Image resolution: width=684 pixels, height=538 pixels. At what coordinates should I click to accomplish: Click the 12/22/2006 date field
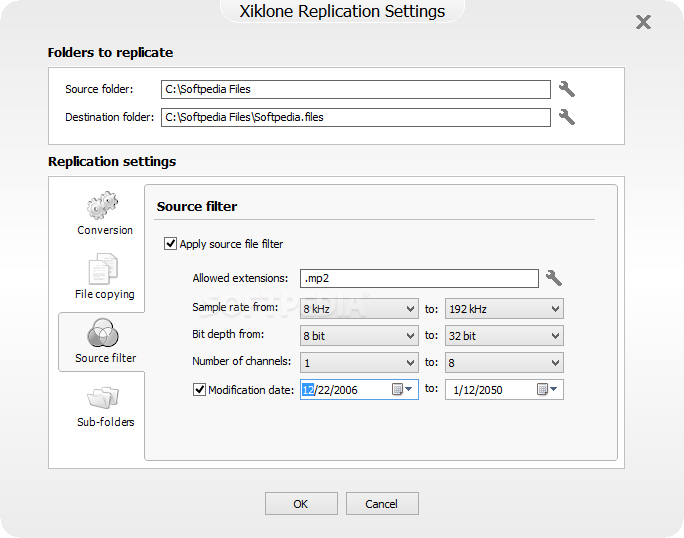pos(359,390)
